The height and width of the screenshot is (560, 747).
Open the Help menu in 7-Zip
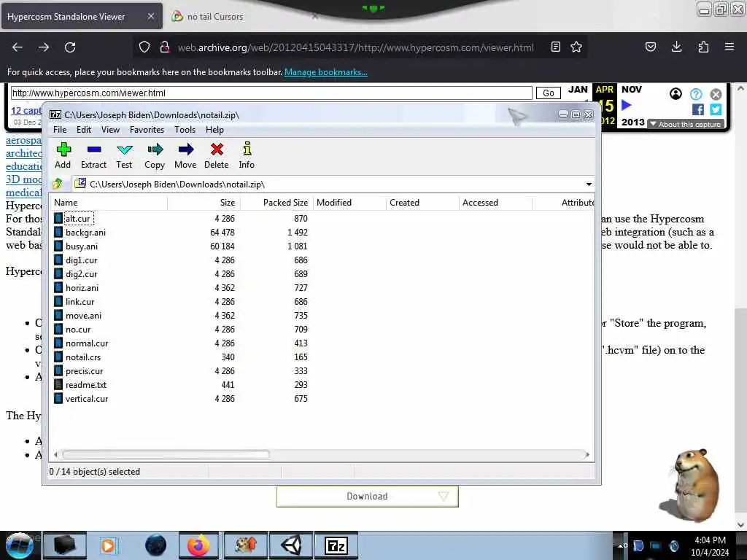coord(215,130)
